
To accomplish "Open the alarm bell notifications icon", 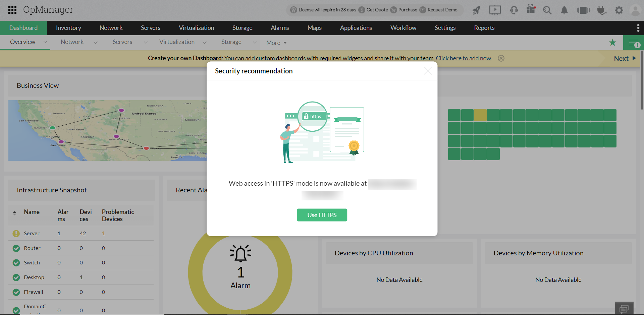I will (565, 10).
